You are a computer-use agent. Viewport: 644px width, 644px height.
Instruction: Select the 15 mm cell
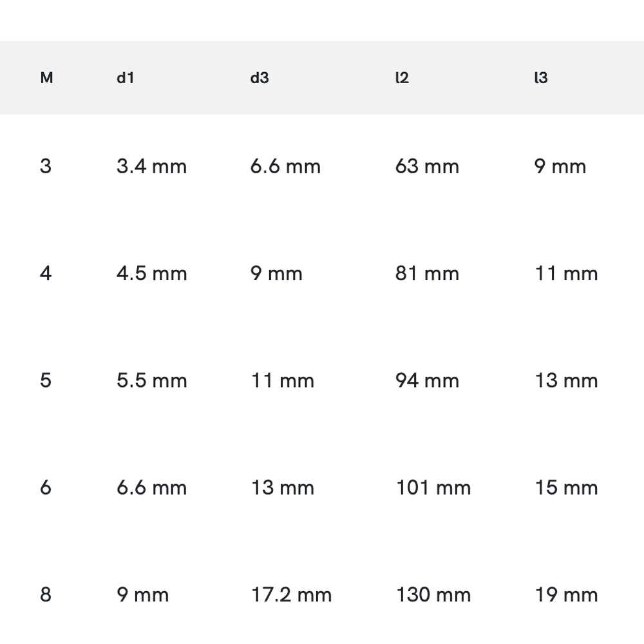pos(566,488)
